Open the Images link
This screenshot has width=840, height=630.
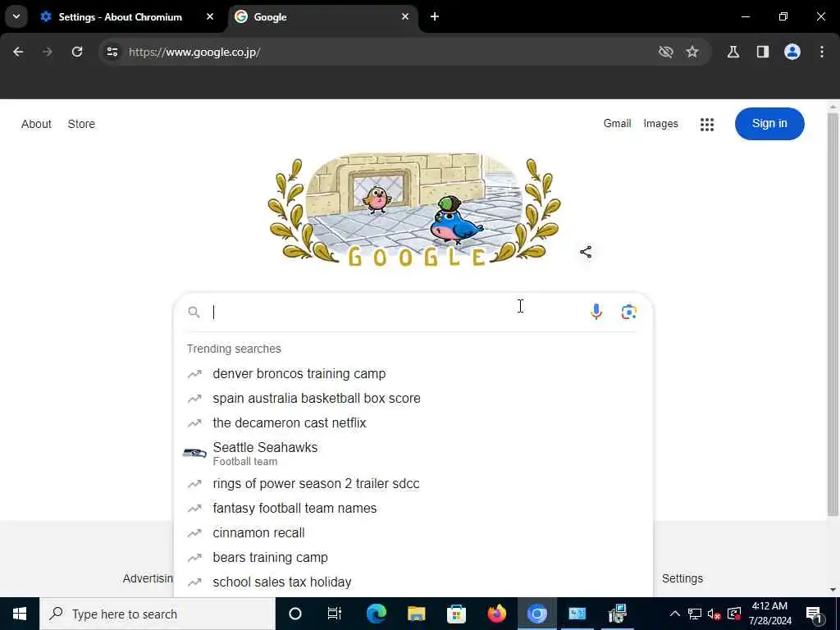pos(660,123)
